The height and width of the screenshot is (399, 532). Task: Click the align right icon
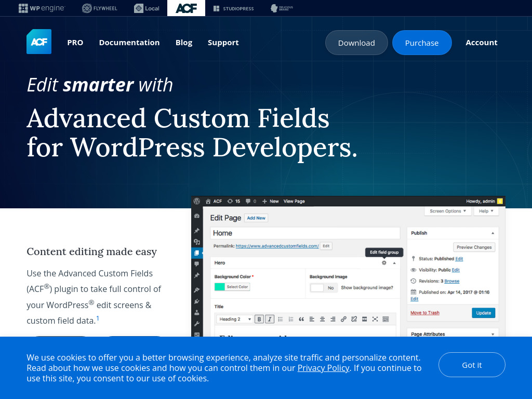[333, 319]
